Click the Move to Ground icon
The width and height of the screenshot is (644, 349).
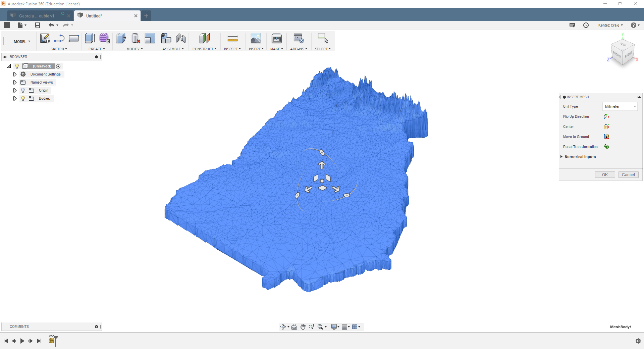(606, 137)
